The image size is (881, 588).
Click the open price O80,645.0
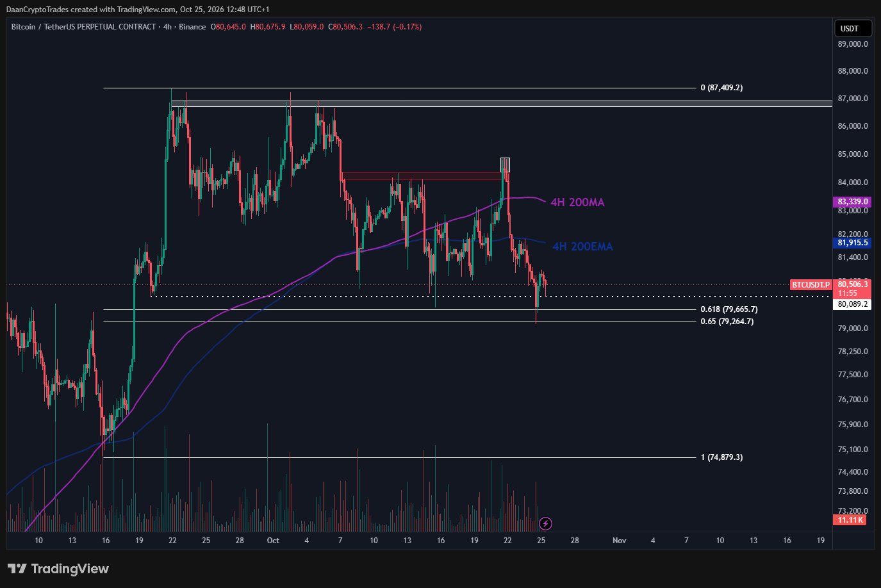228,27
